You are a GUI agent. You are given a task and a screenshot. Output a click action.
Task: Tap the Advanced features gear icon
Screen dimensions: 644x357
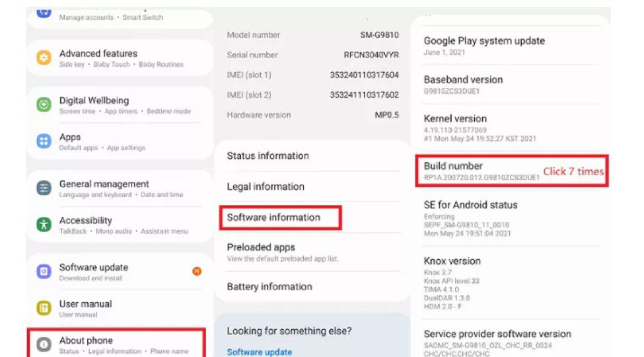point(44,58)
